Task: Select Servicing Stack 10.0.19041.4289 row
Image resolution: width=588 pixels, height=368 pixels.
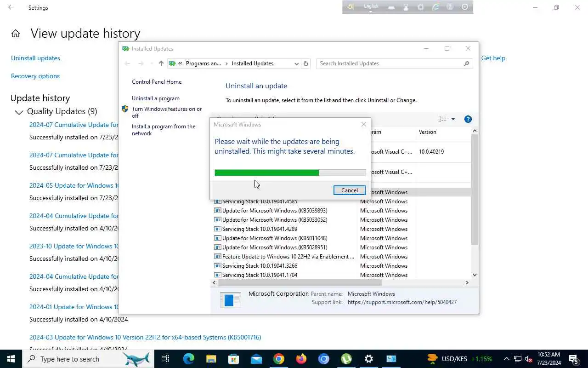Action: (x=342, y=229)
